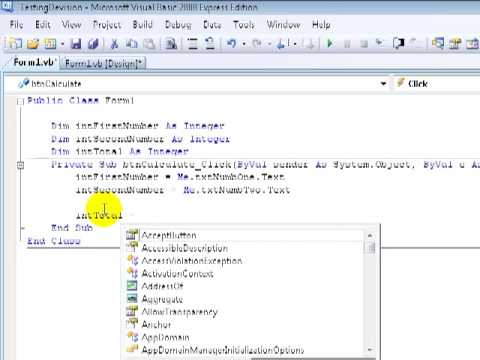Comment out the selected lines icon
The image size is (480, 360).
click(193, 44)
